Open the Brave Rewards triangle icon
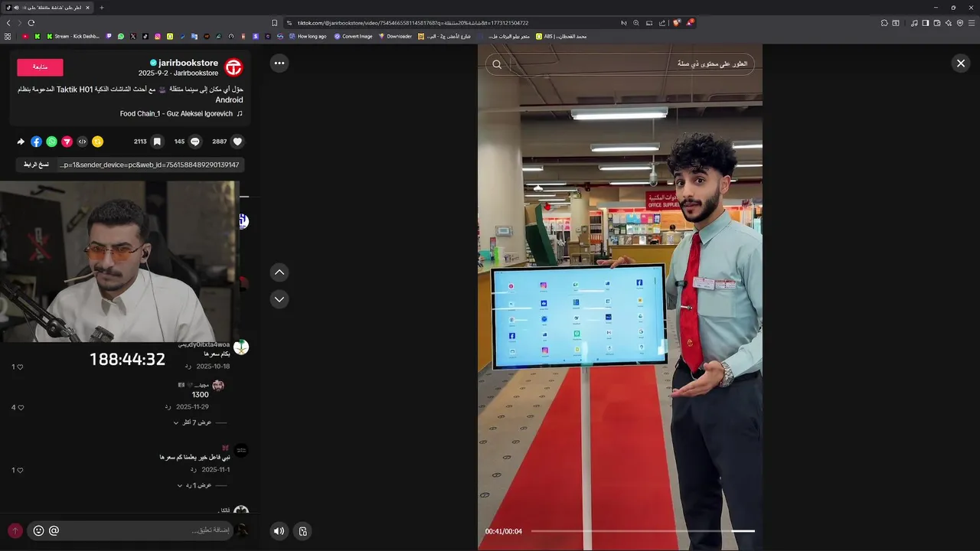980x551 pixels. point(690,23)
